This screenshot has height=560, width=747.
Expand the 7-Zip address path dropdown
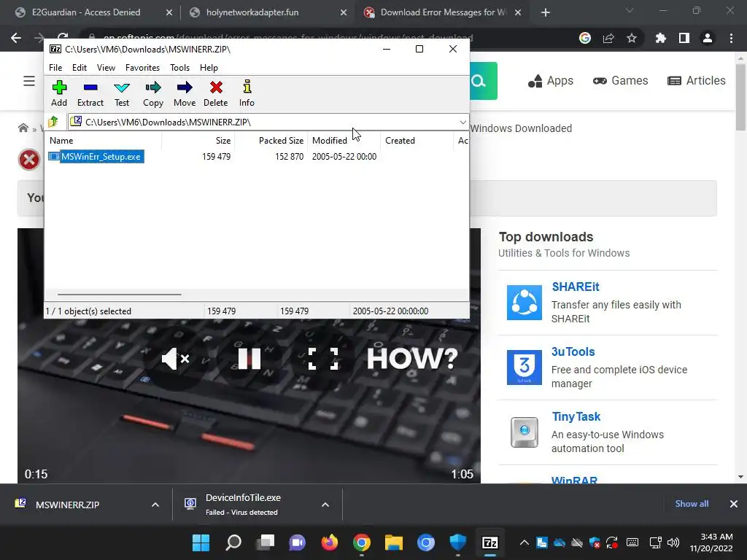pyautogui.click(x=462, y=122)
